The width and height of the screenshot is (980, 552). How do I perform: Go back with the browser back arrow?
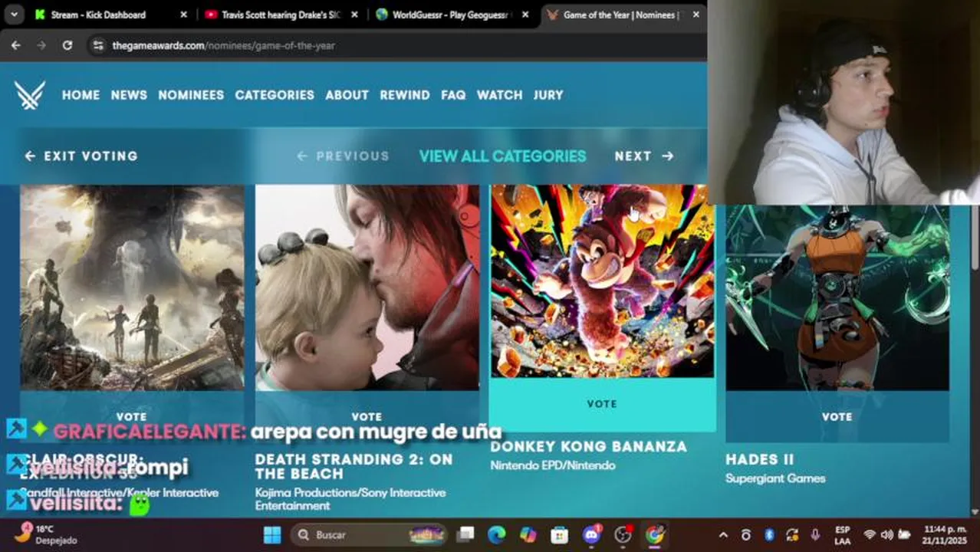pyautogui.click(x=16, y=45)
